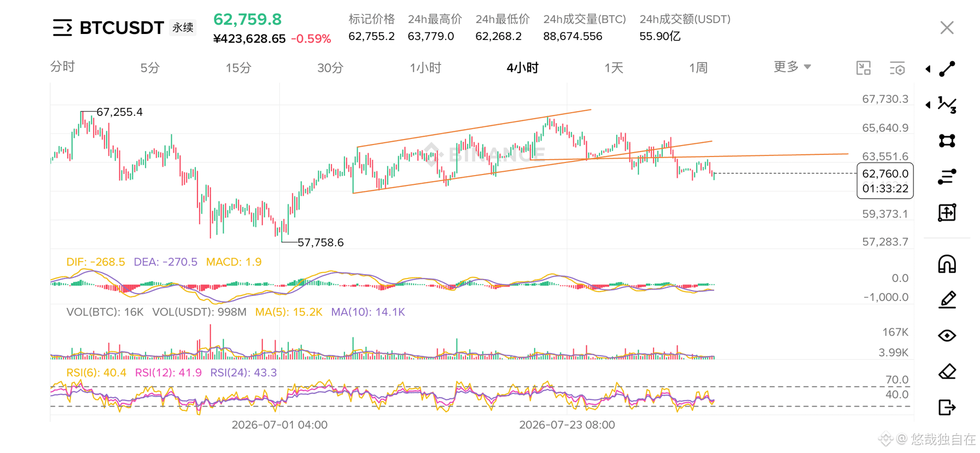Image resolution: width=980 pixels, height=453 pixels.
Task: Tap the RSI(24): 43.3 label
Action: pyautogui.click(x=243, y=372)
